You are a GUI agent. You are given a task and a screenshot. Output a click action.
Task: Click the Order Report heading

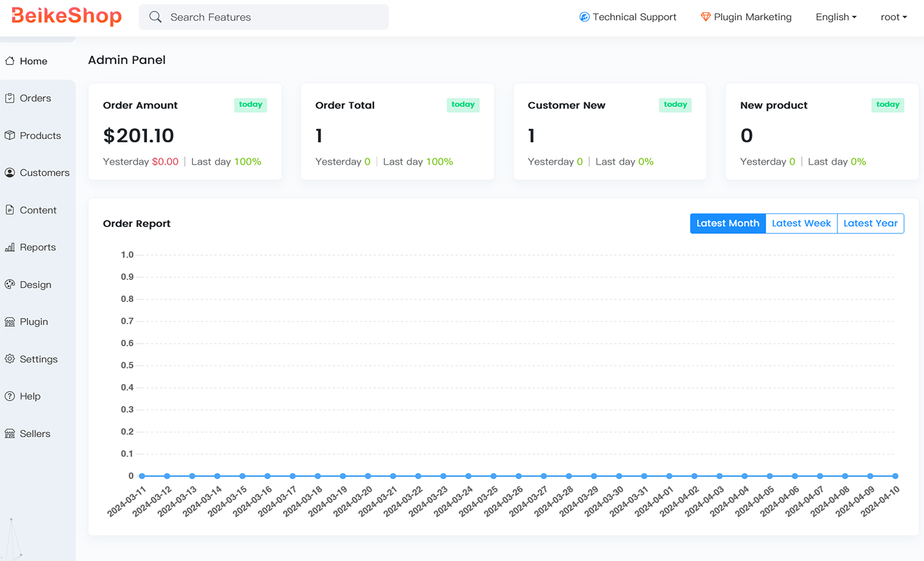137,224
